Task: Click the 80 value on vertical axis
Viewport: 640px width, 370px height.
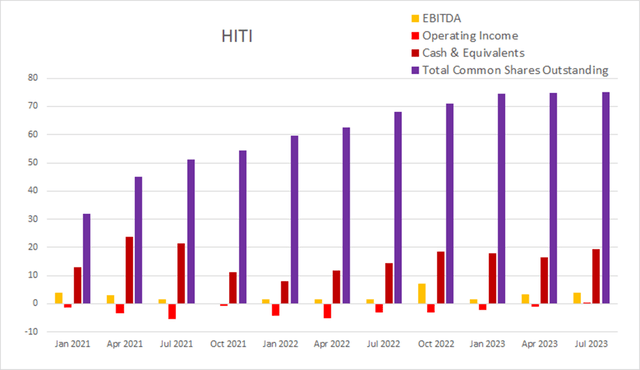Action: [33, 78]
